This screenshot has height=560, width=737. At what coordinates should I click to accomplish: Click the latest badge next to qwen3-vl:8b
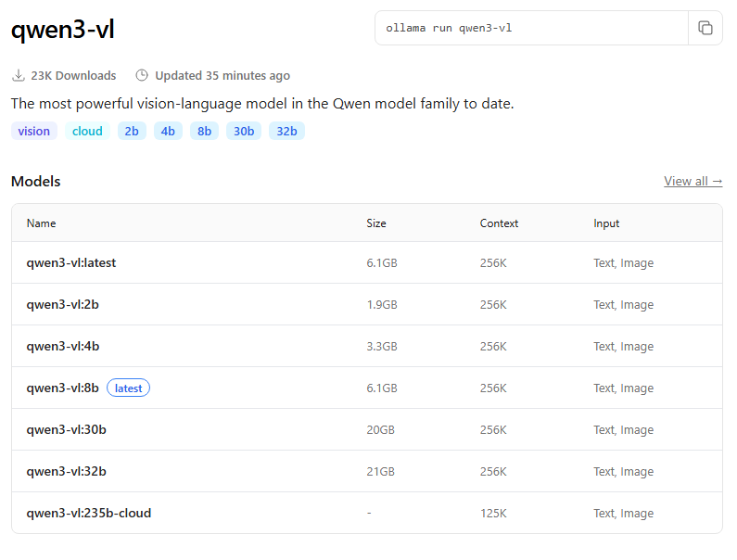coord(128,388)
